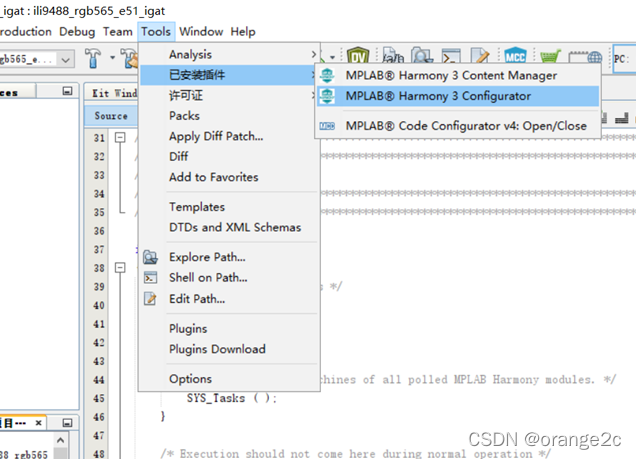Open MPLAB Code Configurator v4: Open/Close

458,126
